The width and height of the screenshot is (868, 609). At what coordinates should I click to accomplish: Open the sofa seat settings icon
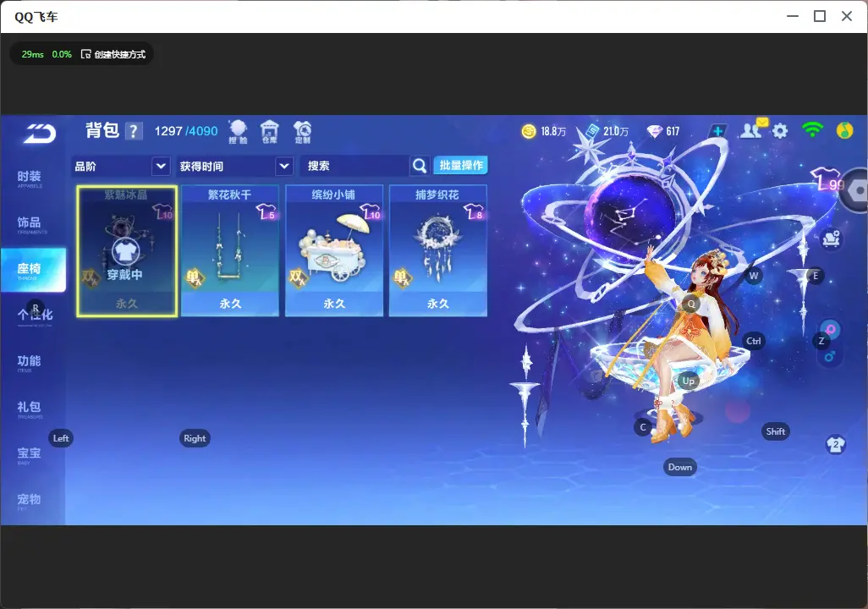831,239
